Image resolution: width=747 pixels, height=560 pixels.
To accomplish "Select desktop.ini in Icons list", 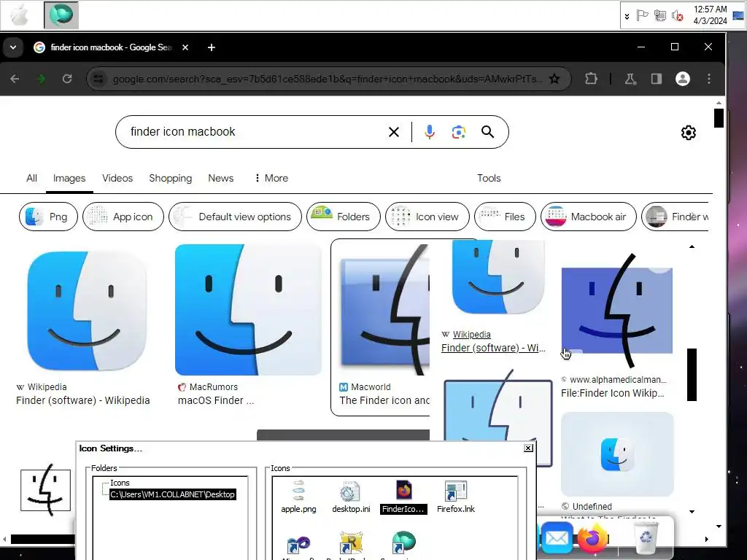I will (x=351, y=497).
